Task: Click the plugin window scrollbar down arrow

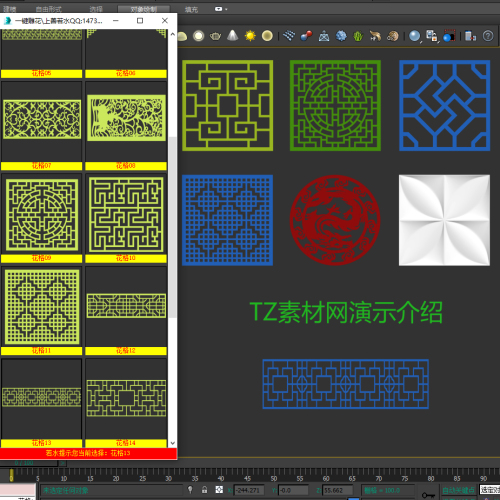Action: click(x=172, y=443)
